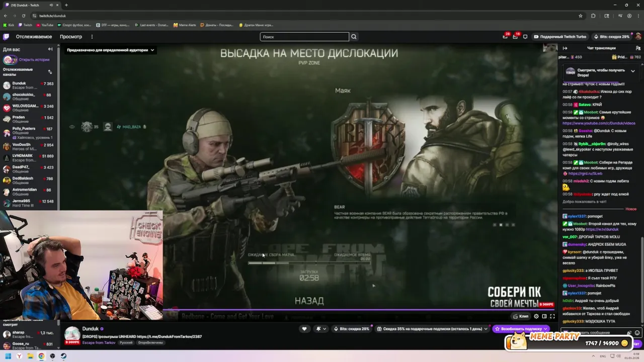Collapse the Для вас sidebar
Screen dimensions: 644x362
(50, 49)
